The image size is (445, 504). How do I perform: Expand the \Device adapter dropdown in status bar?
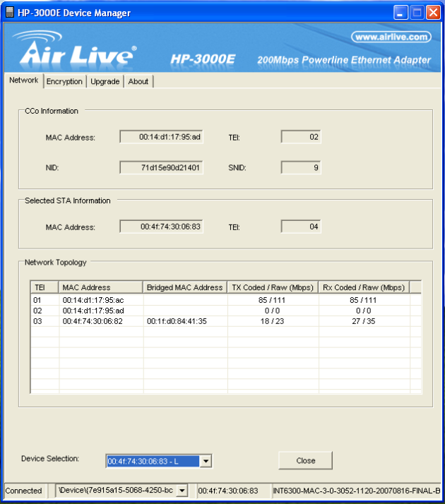[x=182, y=491]
